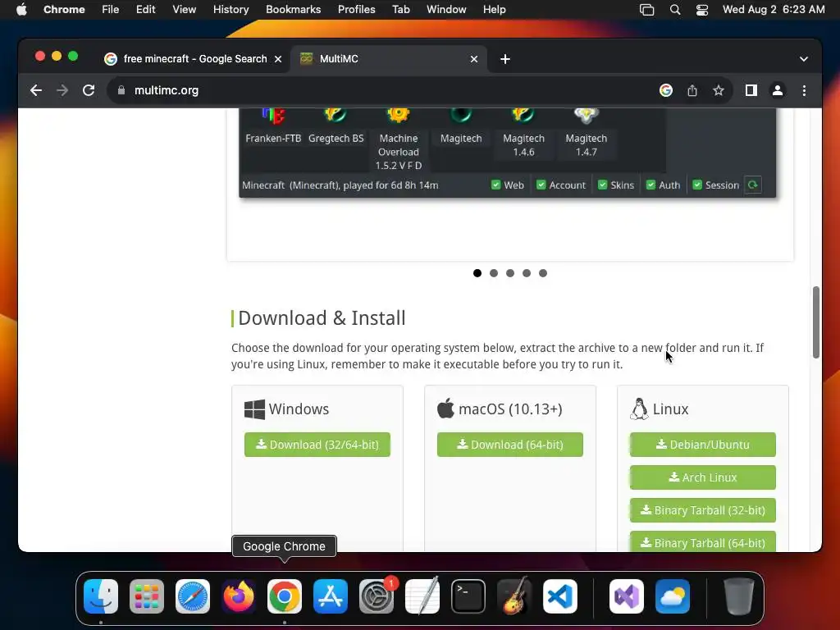Download Binary Tarball (64-bit)

click(x=702, y=541)
